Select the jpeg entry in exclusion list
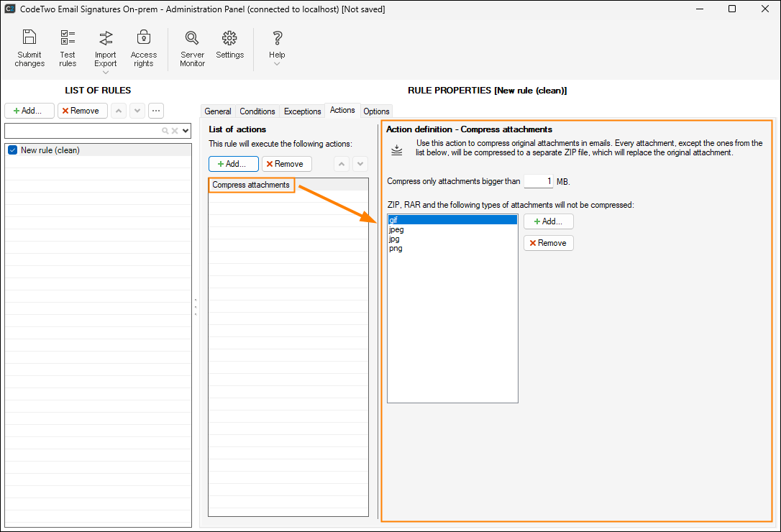Viewport: 781px width, 532px height. point(396,230)
